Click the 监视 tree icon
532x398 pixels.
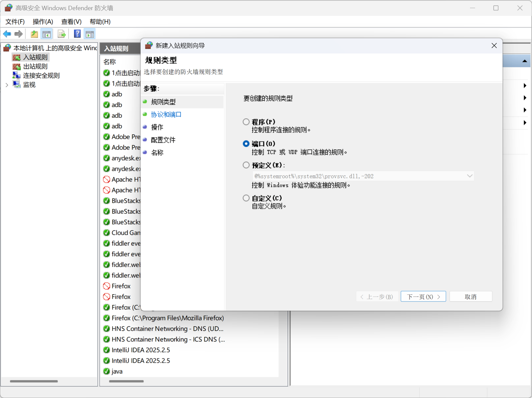coord(17,84)
